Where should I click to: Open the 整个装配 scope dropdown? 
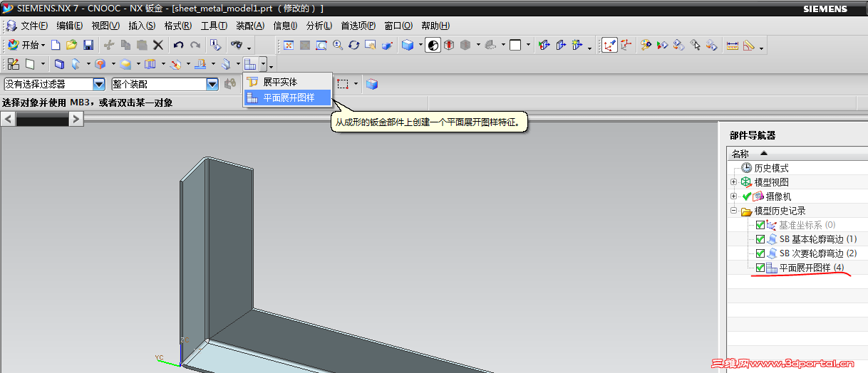(212, 84)
